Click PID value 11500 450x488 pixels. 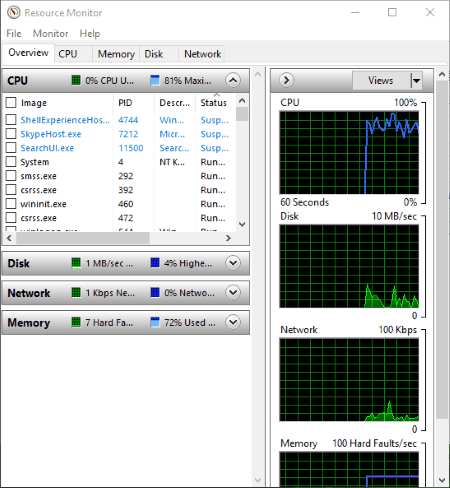coord(131,148)
